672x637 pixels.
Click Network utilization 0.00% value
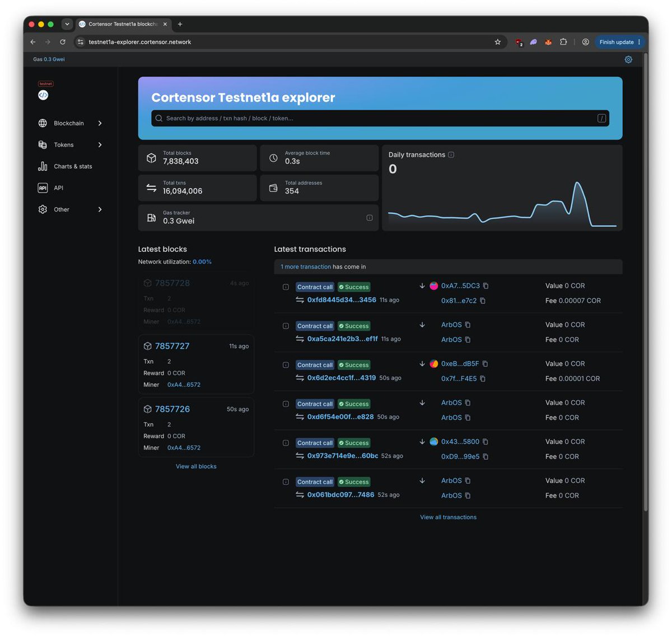tap(202, 262)
